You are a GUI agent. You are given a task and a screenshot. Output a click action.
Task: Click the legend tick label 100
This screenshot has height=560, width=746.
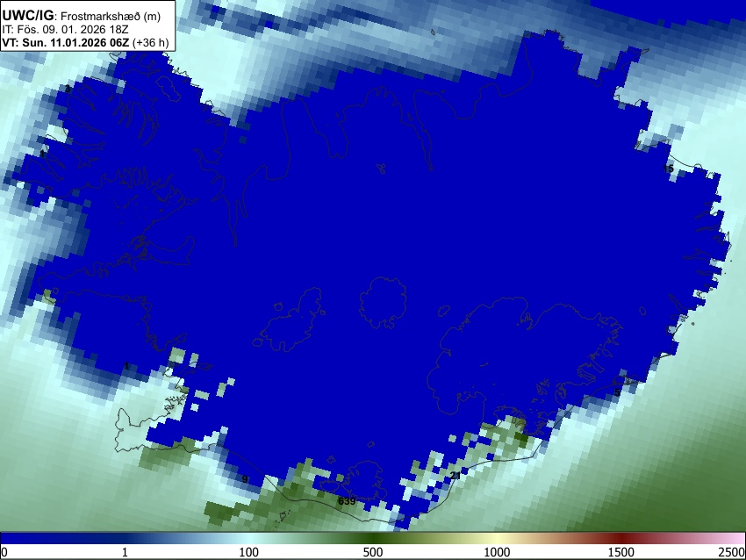coord(248,552)
